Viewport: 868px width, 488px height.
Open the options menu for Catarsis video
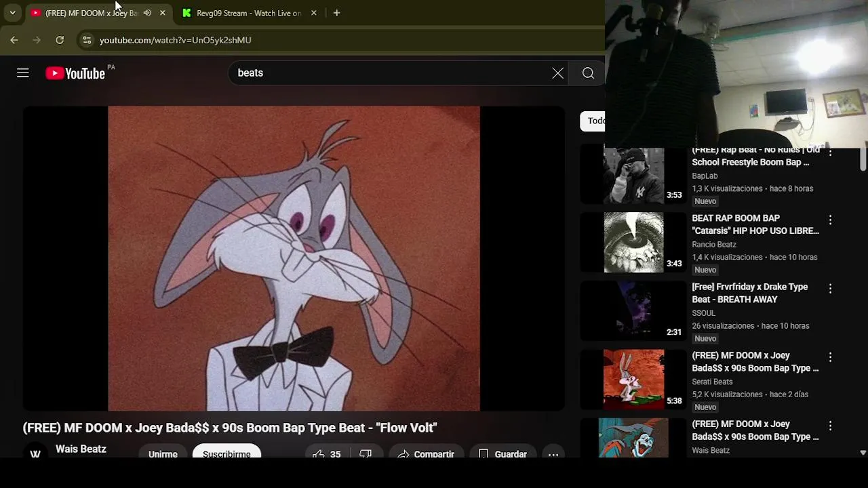click(830, 220)
